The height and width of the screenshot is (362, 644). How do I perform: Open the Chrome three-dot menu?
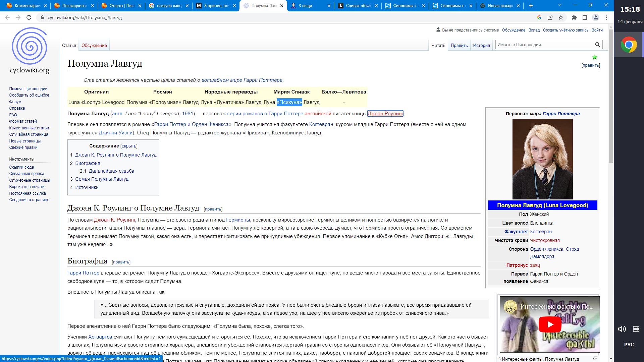pyautogui.click(x=606, y=17)
